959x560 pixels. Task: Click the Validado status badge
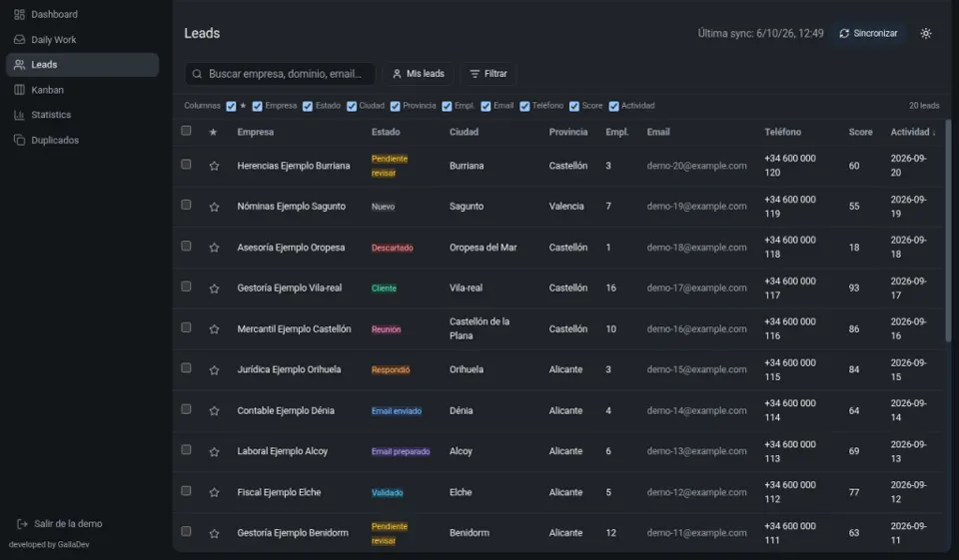click(x=388, y=493)
